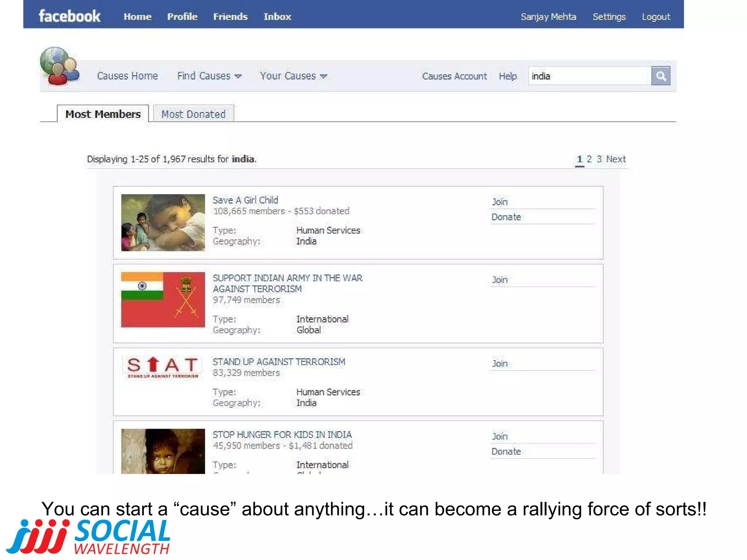
Task: Click the search magnifier button
Action: (661, 76)
